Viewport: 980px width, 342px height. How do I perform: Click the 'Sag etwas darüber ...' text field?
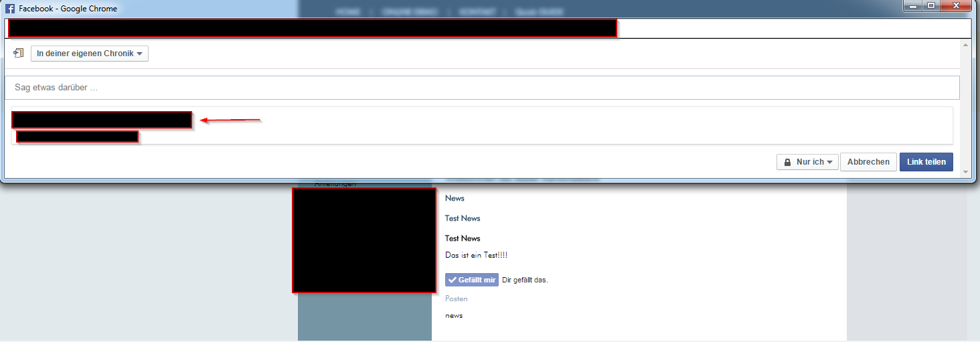(x=482, y=88)
